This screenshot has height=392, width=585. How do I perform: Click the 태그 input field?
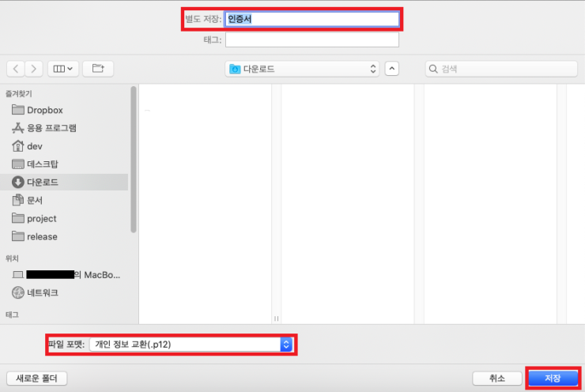tap(311, 40)
